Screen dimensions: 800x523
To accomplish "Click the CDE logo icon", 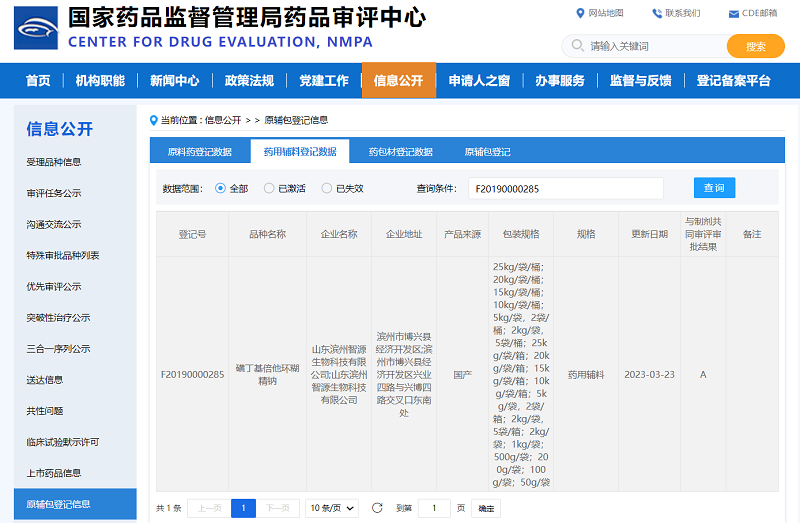I will point(35,28).
